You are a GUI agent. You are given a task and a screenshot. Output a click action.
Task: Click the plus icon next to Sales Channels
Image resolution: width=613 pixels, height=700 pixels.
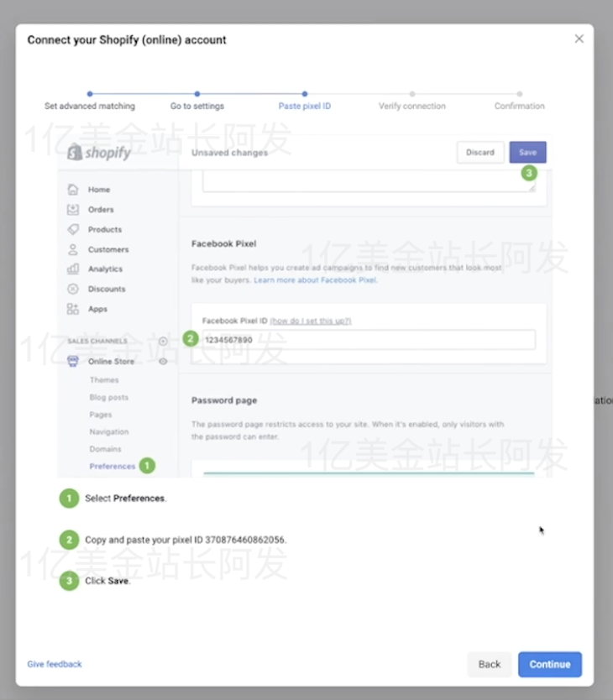click(x=163, y=341)
